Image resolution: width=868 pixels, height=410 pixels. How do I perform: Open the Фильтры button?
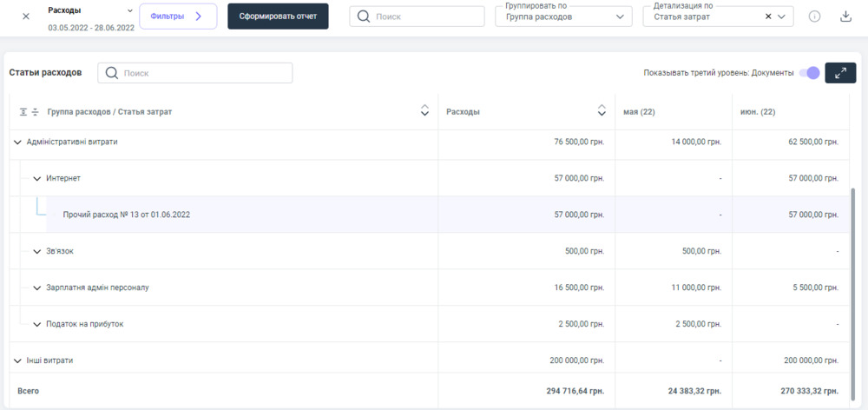pos(177,17)
